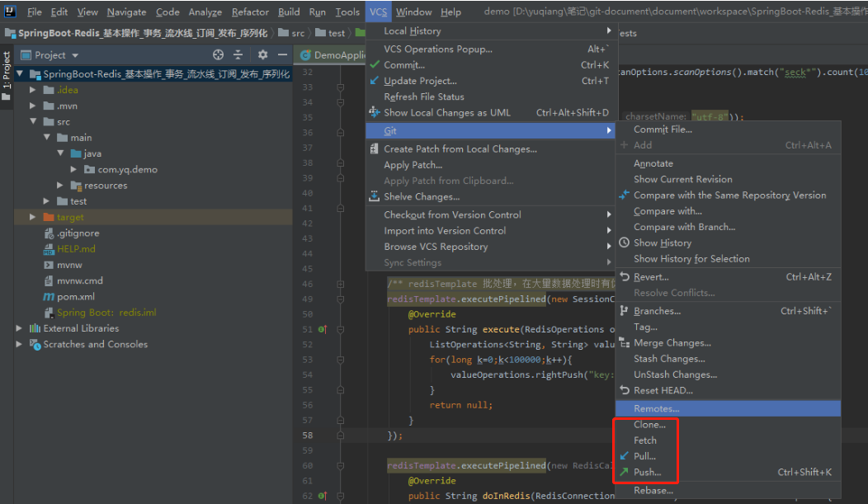Select Fetch in Git submenu
868x504 pixels.
coord(728,440)
